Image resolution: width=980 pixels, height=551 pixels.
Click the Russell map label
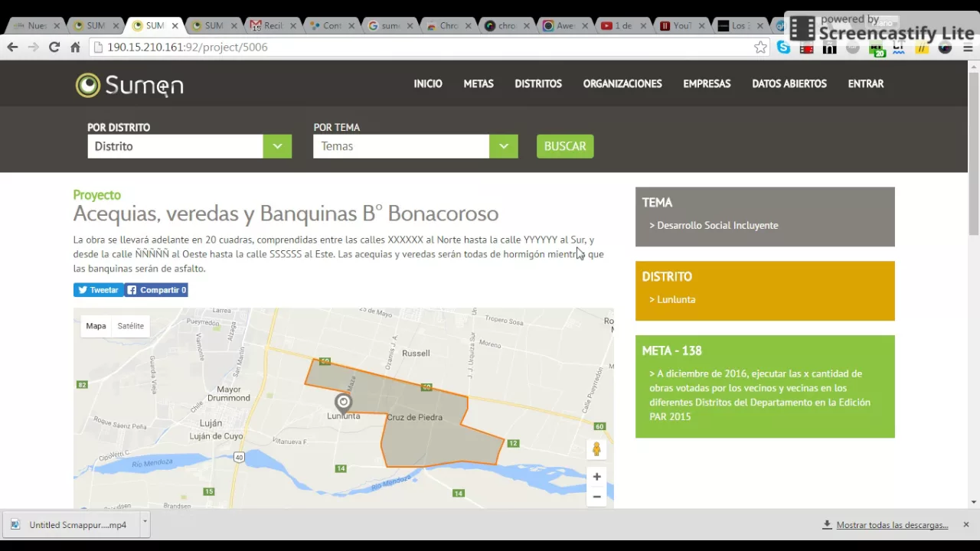tap(416, 354)
